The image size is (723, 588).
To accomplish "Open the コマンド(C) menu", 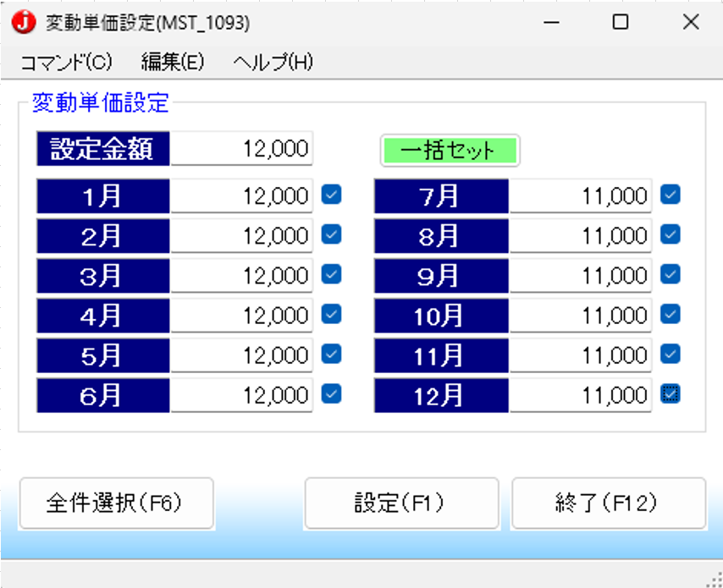I will pyautogui.click(x=66, y=62).
